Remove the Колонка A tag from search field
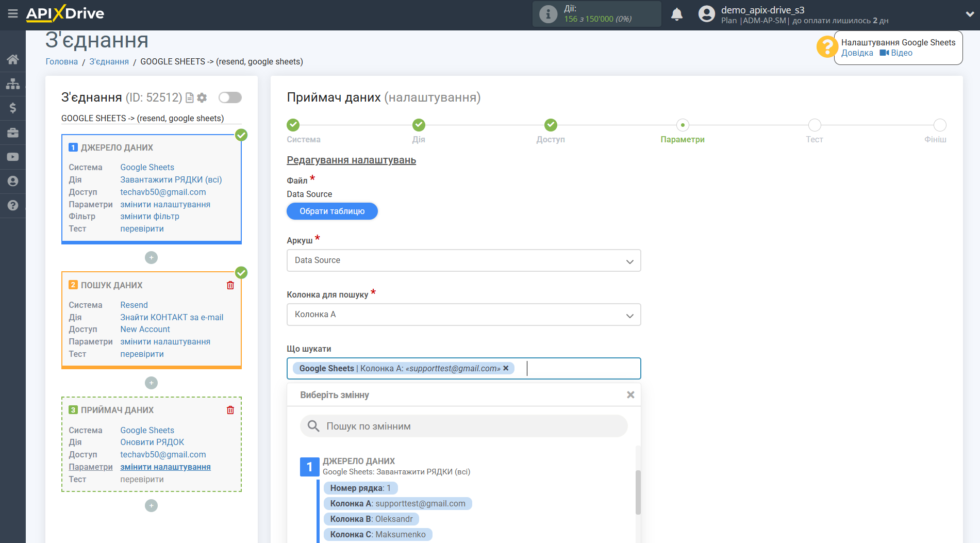The height and width of the screenshot is (543, 980). tap(506, 368)
